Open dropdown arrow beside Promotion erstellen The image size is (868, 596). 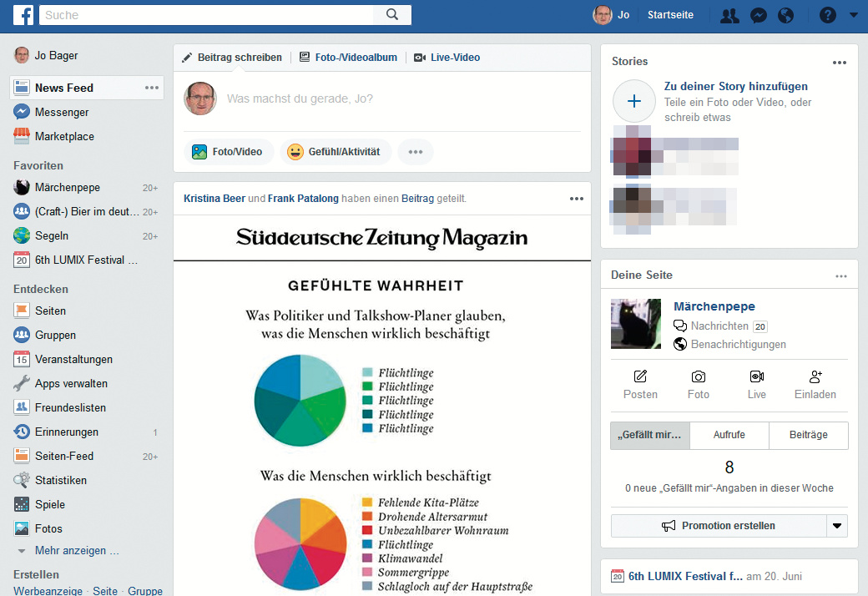coord(837,526)
